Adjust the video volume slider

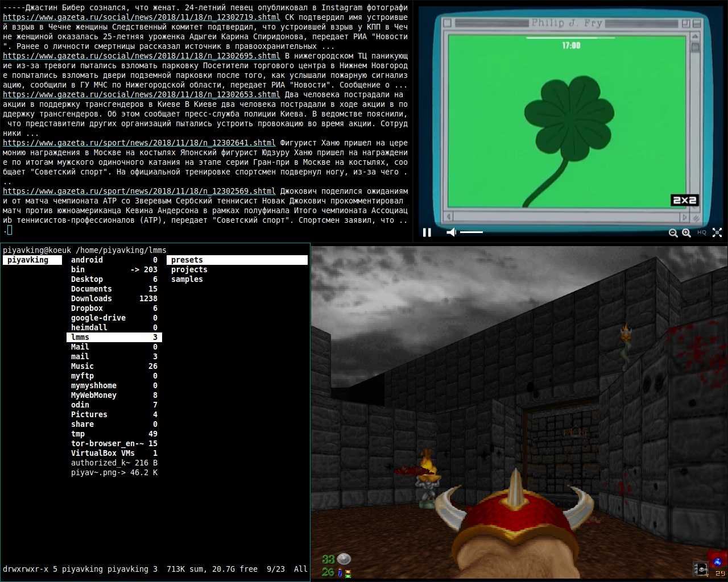click(x=471, y=232)
